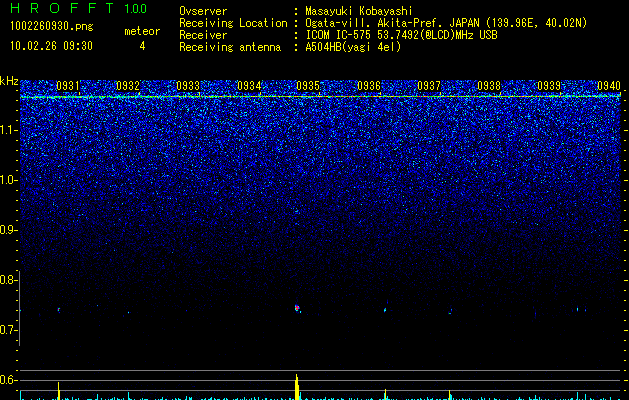Image resolution: width=629 pixels, height=400 pixels.
Task: Click the 0933 time marker
Action: tap(188, 86)
